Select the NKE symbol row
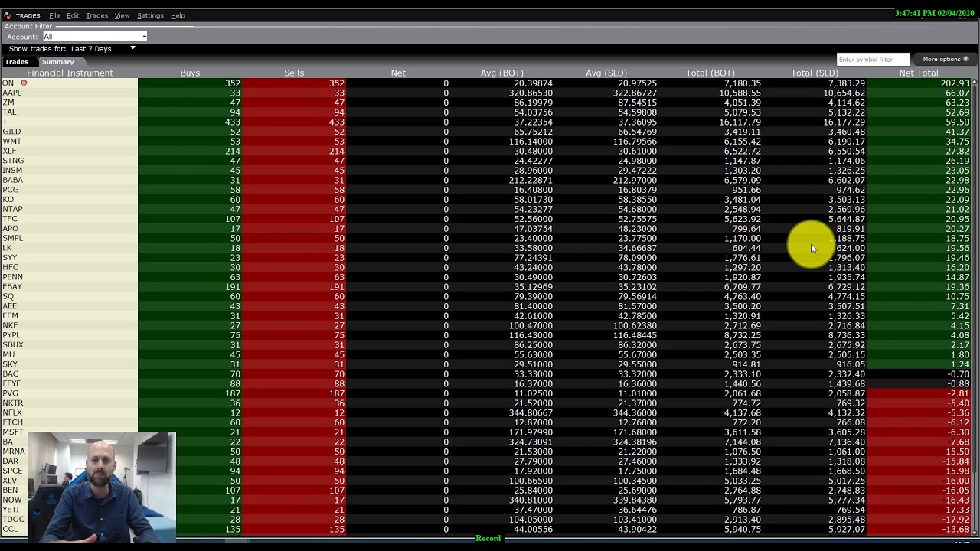The height and width of the screenshot is (551, 980). click(x=9, y=325)
